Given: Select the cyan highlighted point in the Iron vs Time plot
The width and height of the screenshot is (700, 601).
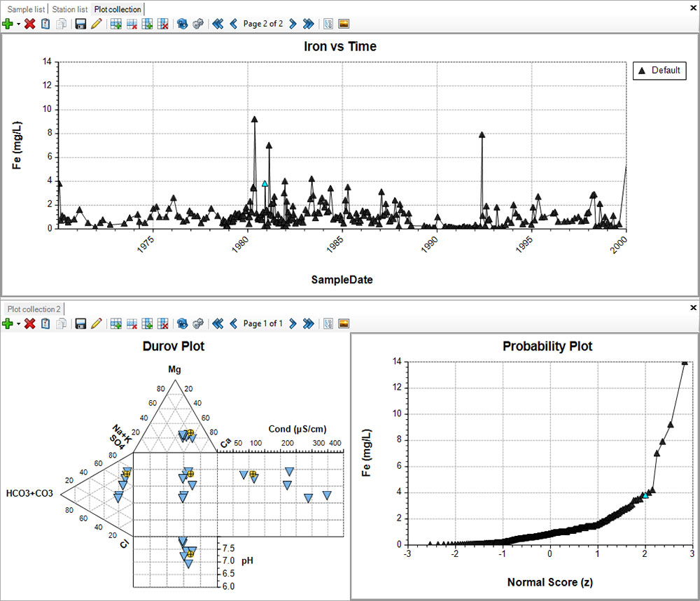Looking at the screenshot, I should 265,183.
